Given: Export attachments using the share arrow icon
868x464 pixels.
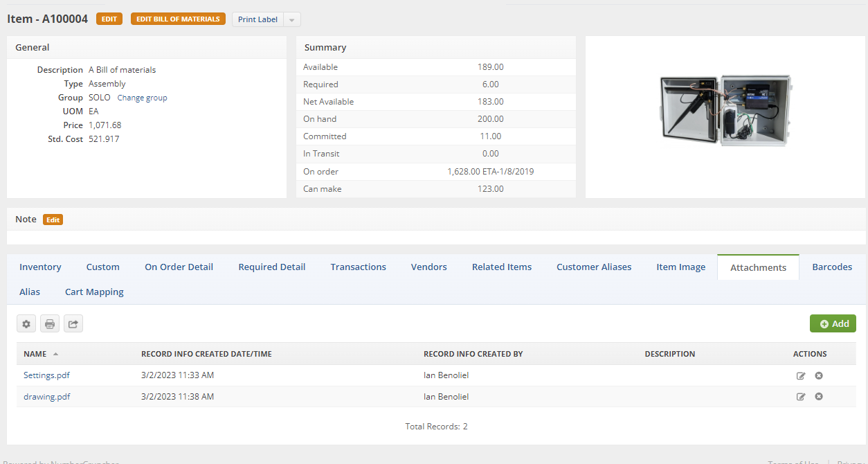Looking at the screenshot, I should coord(73,323).
